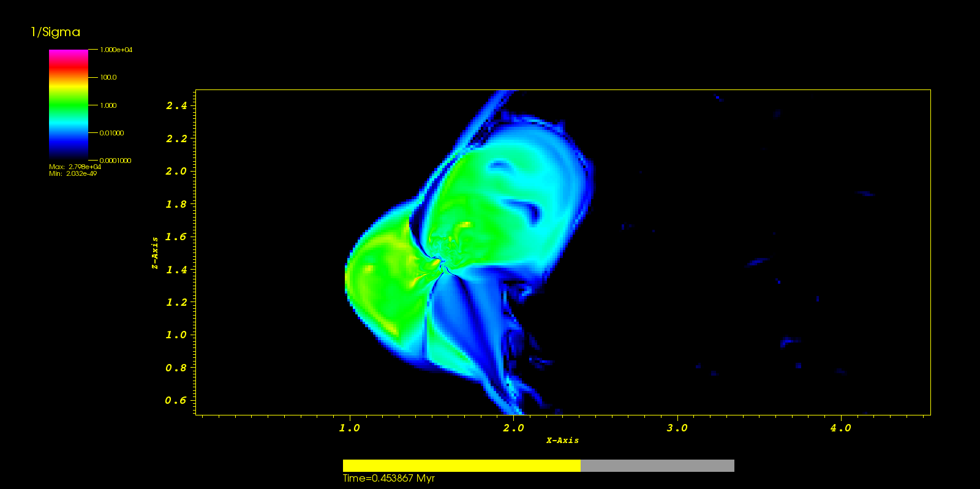Select the 4.0 tick label on X-axis

[840, 428]
